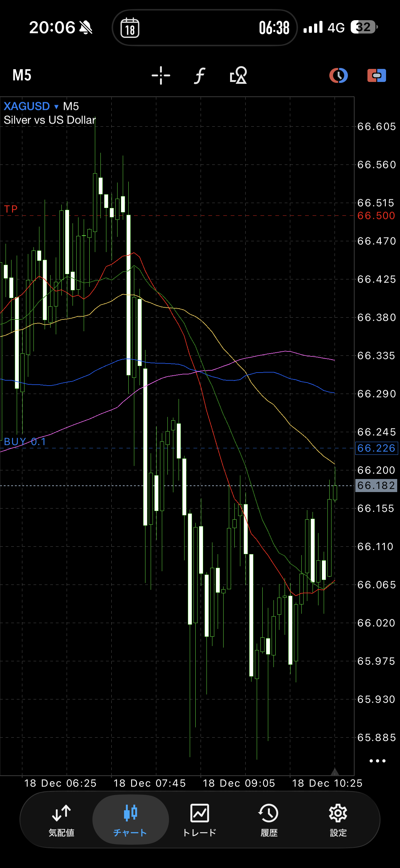Activate the crosshair cursor tool
Image resolution: width=400 pixels, height=868 pixels.
coord(161,75)
